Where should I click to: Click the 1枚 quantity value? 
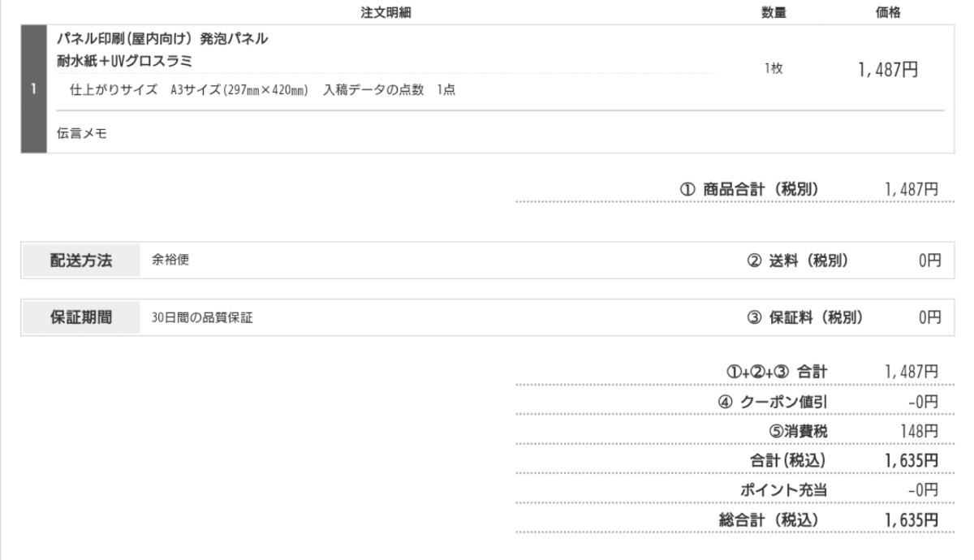click(x=773, y=70)
